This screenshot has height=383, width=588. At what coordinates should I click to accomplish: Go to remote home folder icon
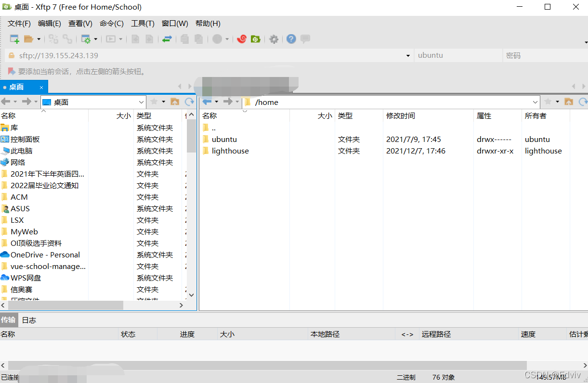[569, 102]
